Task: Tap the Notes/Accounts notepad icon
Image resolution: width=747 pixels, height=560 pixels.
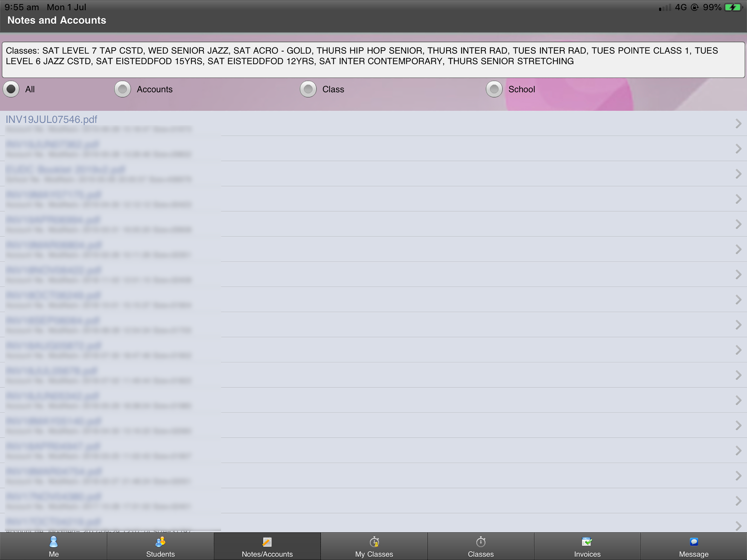Action: tap(267, 542)
